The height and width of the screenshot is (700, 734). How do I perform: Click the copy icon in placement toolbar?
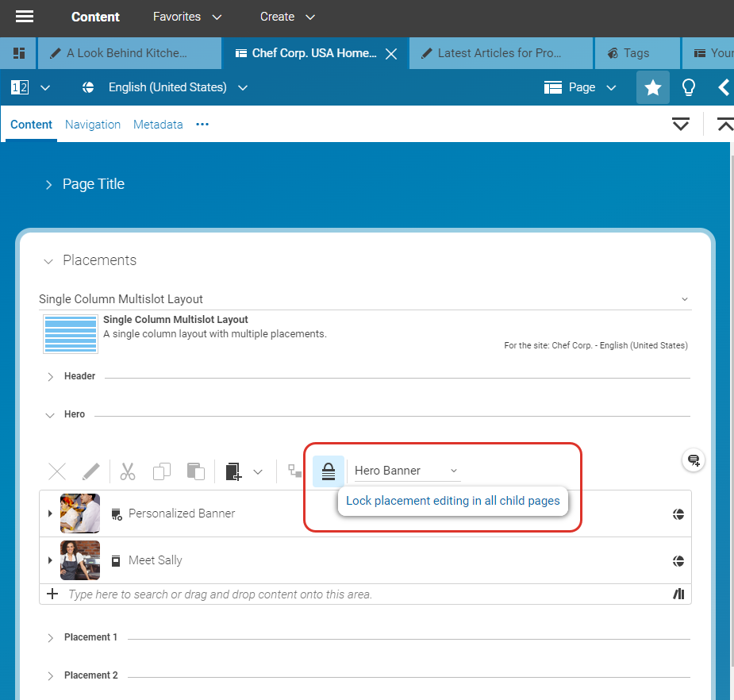(x=162, y=471)
